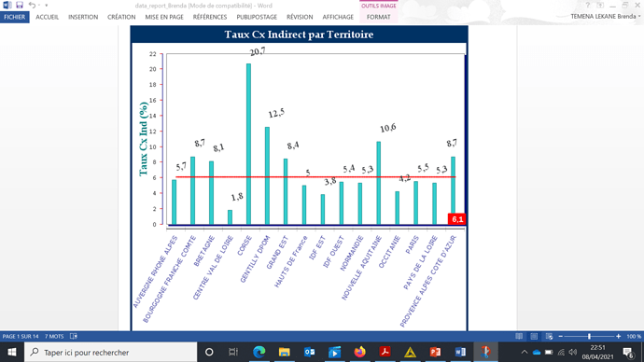Adjust the zoom slider handle

tap(589, 336)
